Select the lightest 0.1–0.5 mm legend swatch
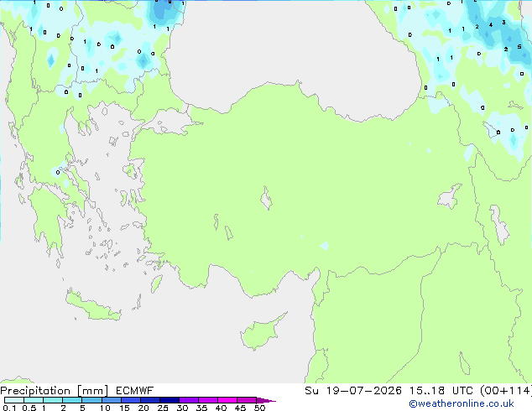 [14, 400]
